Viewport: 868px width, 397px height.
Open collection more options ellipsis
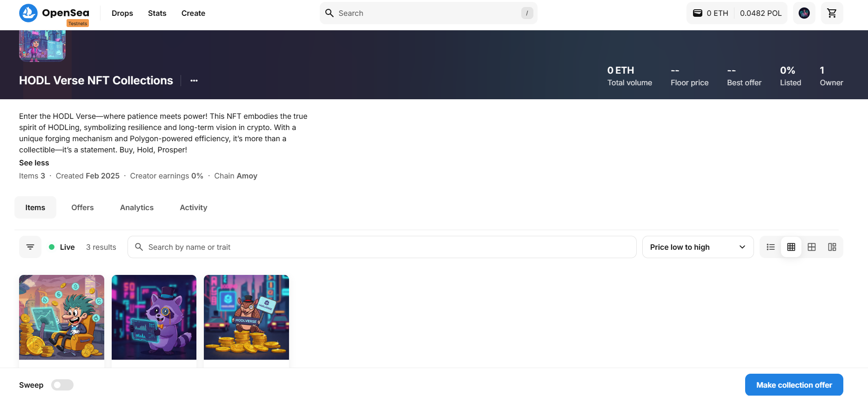pos(194,81)
